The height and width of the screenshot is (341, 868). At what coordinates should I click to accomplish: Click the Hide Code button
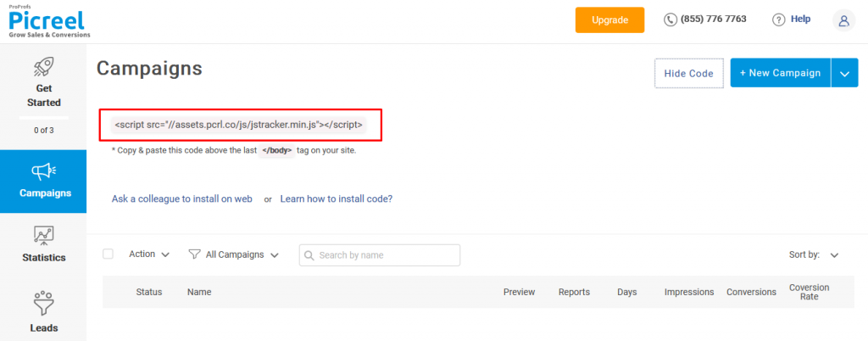pos(688,73)
